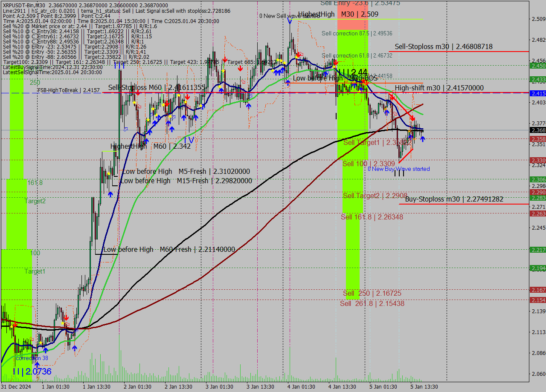Click the Sell Entry -23.6 | 2.53475 label
The height and width of the screenshot is (392, 546).
[x=360, y=3]
